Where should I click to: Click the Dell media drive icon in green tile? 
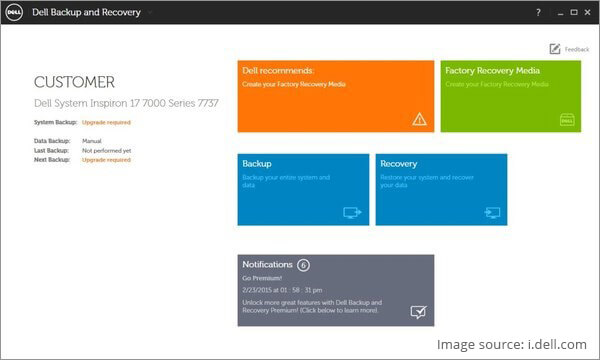click(567, 120)
